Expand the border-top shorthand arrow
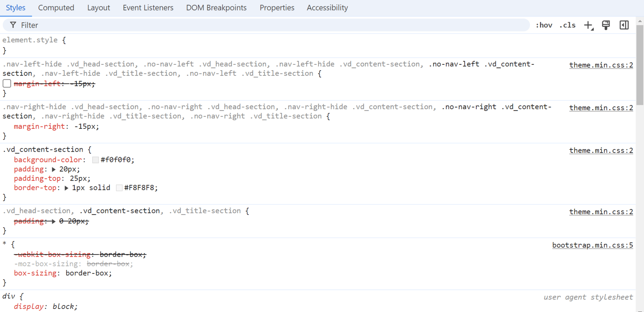 pos(66,188)
